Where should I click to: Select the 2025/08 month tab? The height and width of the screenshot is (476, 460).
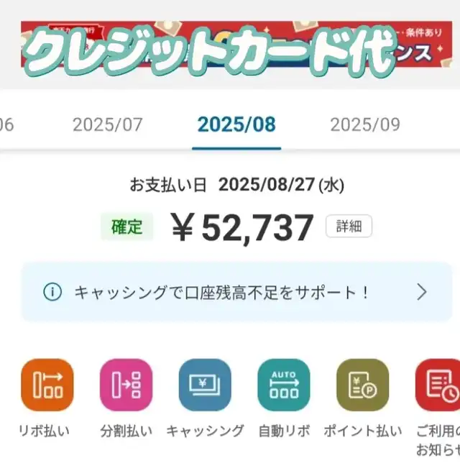click(236, 124)
